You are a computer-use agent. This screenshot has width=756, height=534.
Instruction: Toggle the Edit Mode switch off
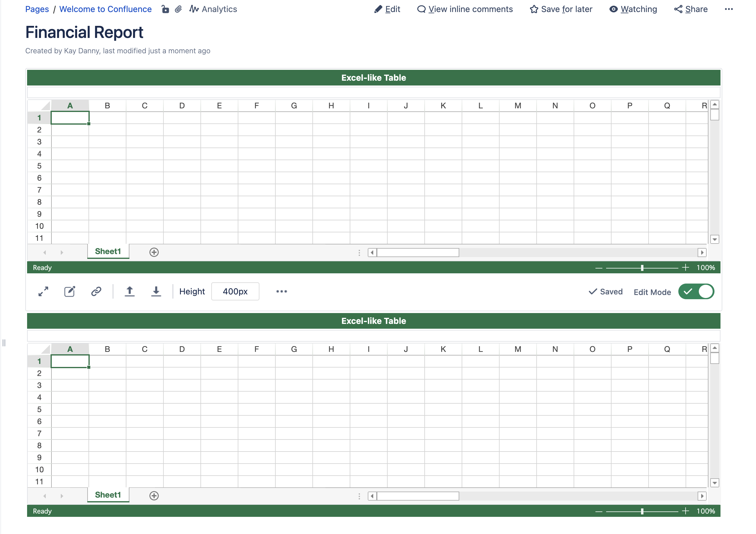(696, 292)
